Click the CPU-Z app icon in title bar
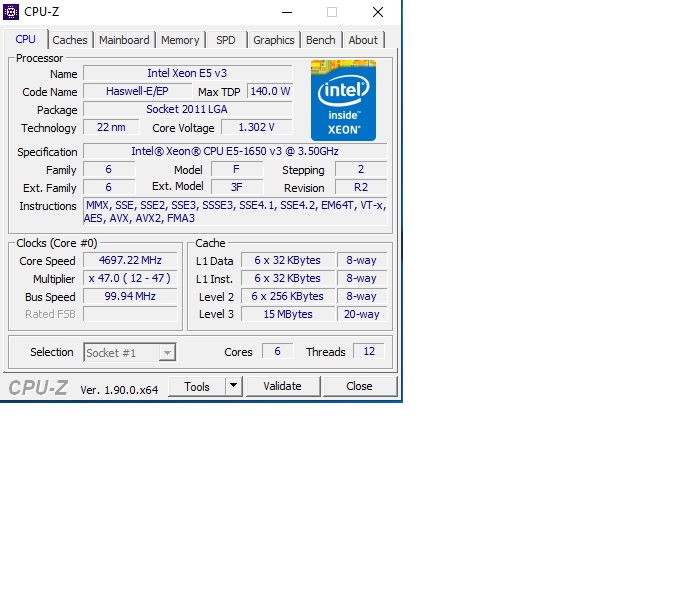698x600 pixels. pyautogui.click(x=11, y=12)
